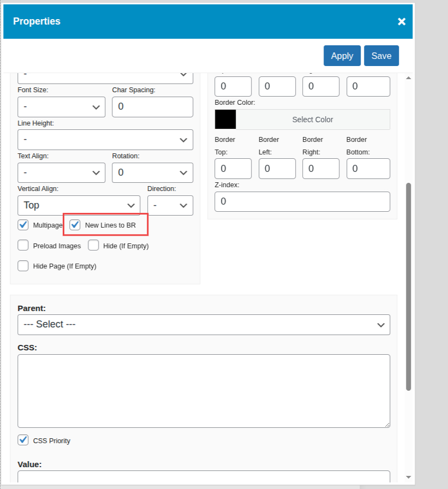Enable the Preload Images checkbox
This screenshot has height=489, width=448.
(23, 246)
